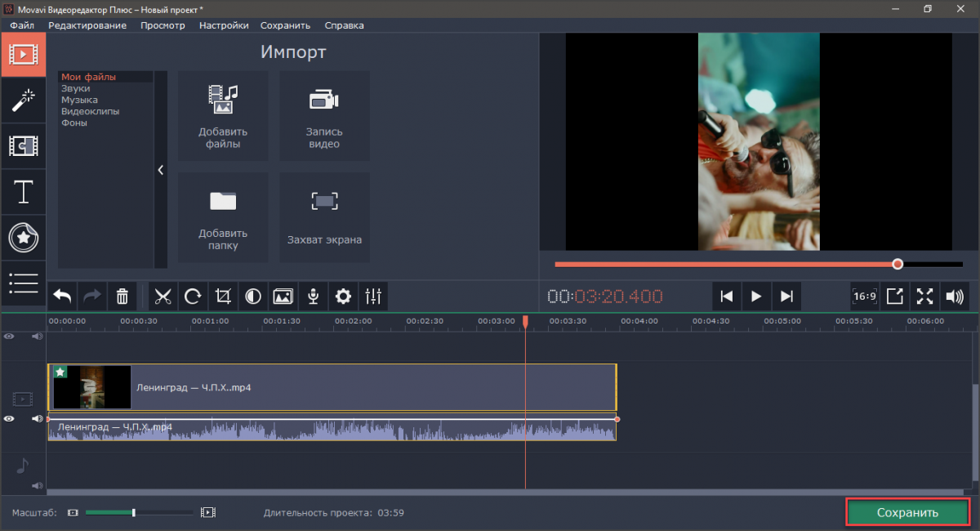The height and width of the screenshot is (531, 980).
Task: Click the red playhead marker on ruler
Action: [525, 323]
